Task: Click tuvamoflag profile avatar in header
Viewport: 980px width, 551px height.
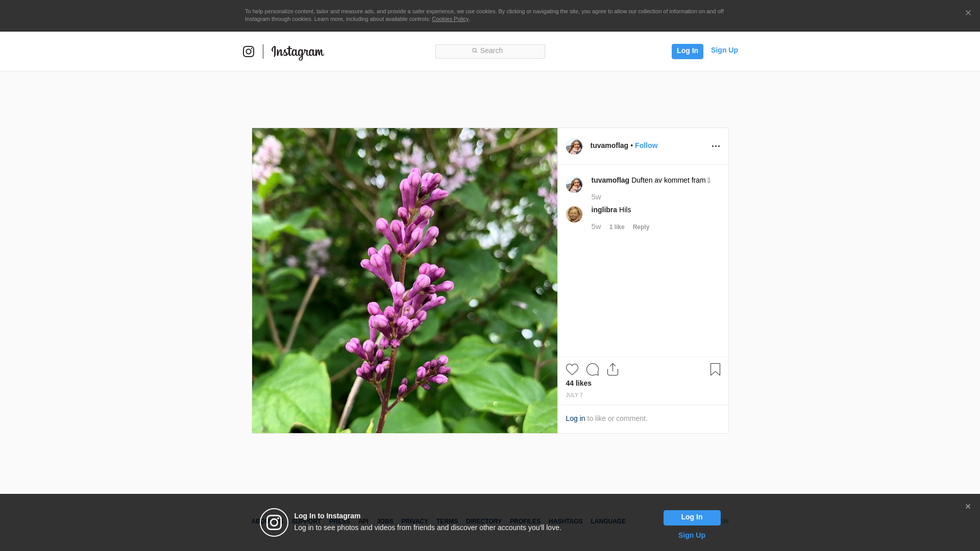Action: [574, 146]
